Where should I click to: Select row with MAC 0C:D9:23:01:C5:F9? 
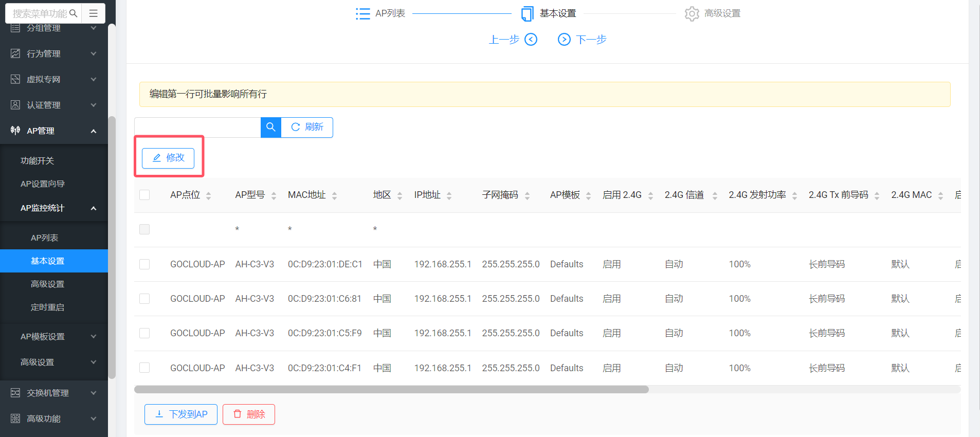tap(144, 333)
